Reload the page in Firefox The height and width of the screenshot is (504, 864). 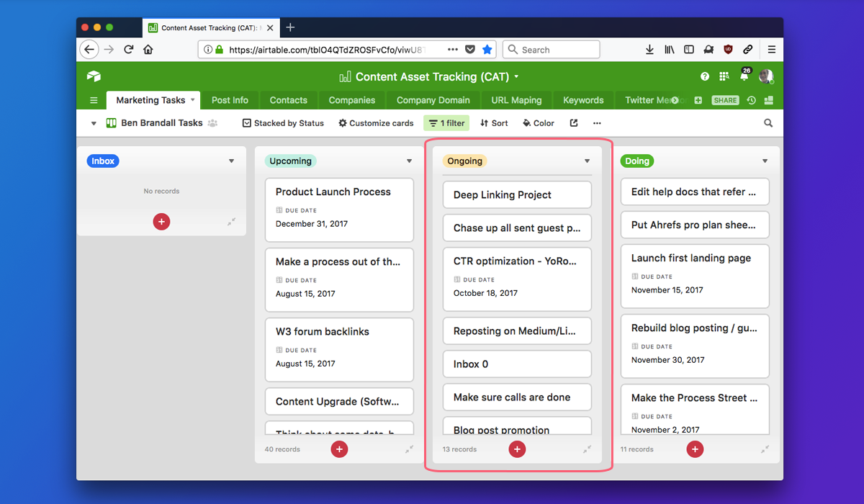129,50
